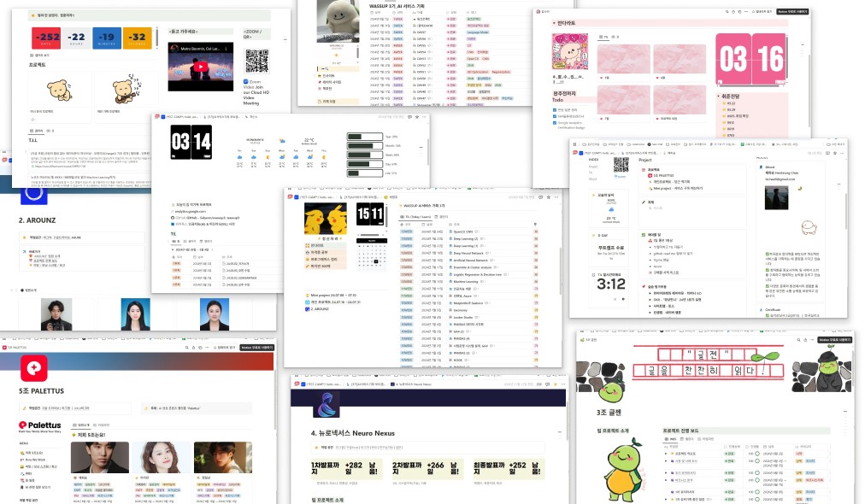Collapse the pink toggle list below the 03 16 clock
The image size is (865, 504).
pos(720,96)
